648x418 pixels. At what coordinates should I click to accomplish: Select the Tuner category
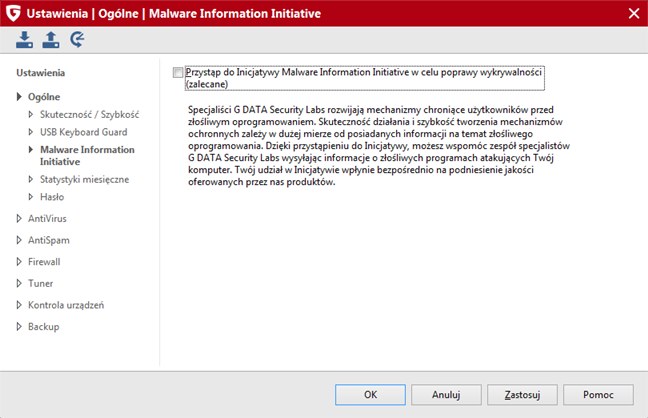click(40, 283)
